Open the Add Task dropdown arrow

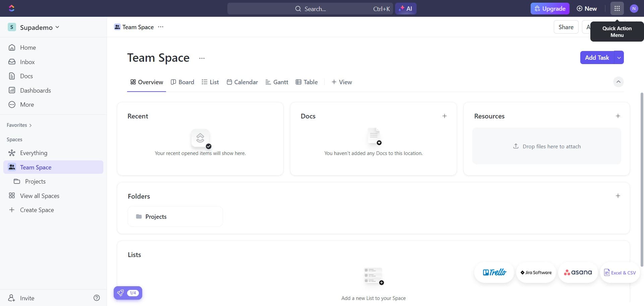618,57
